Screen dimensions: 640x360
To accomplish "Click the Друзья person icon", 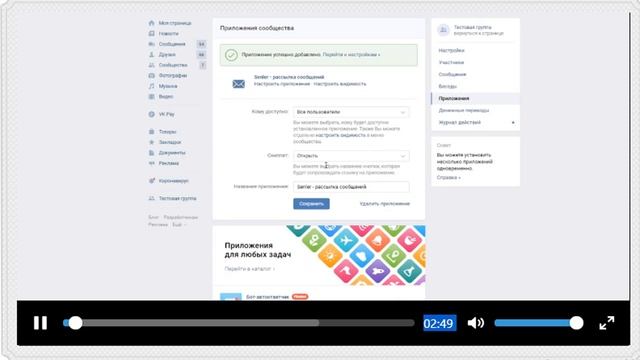I will point(151,54).
